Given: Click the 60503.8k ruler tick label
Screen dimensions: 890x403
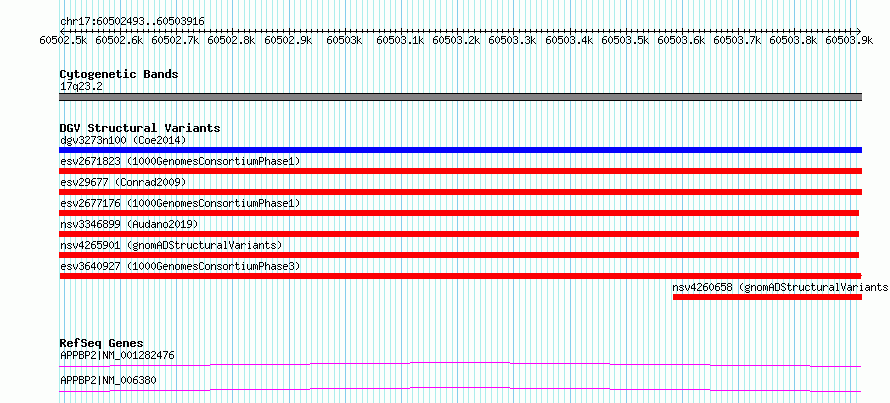Looking at the screenshot, I should 794,40.
